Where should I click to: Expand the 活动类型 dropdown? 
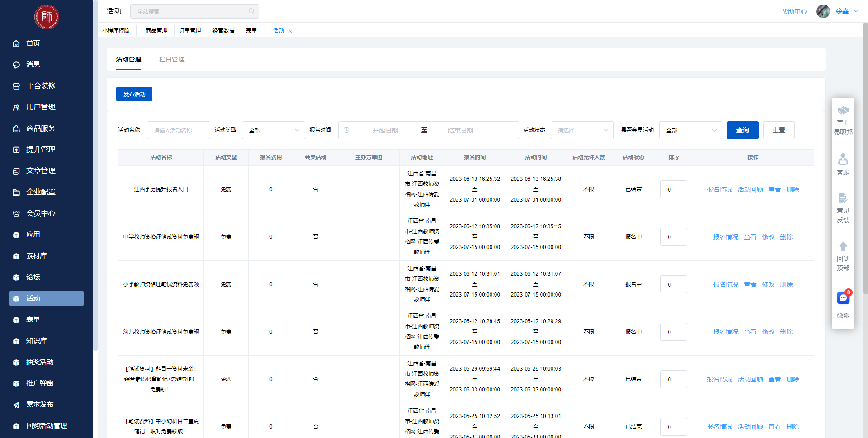click(274, 130)
